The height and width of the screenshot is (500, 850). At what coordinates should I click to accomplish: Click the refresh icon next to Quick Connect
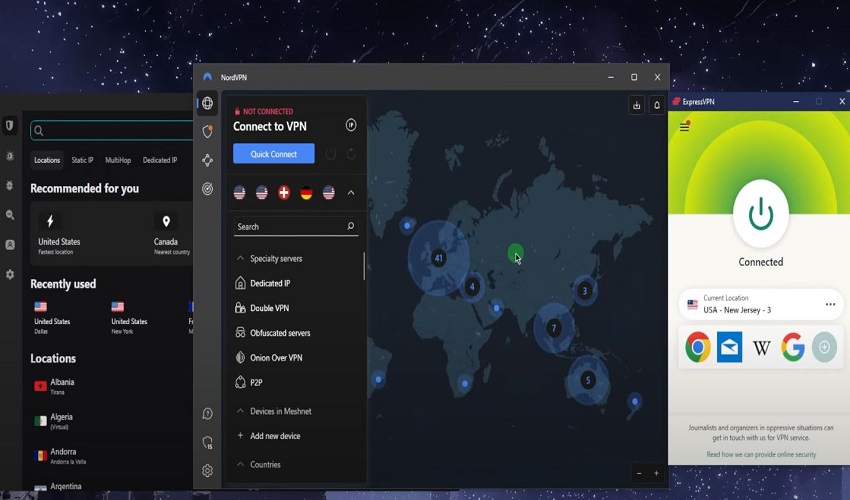(x=351, y=154)
